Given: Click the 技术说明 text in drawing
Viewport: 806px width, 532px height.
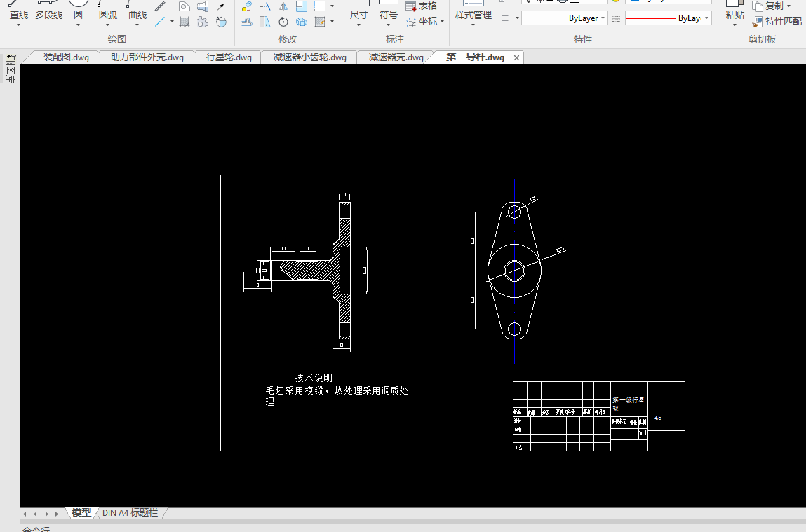Looking at the screenshot, I should point(314,378).
